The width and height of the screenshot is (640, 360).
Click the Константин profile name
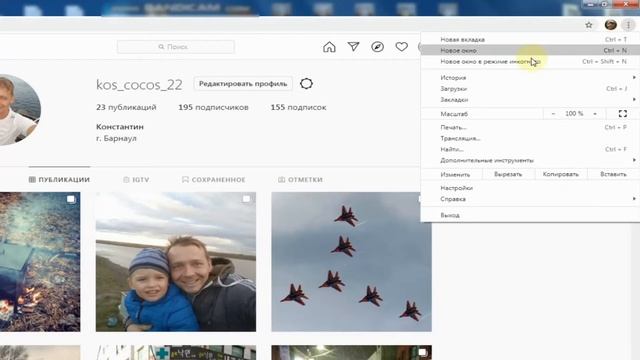[120, 127]
